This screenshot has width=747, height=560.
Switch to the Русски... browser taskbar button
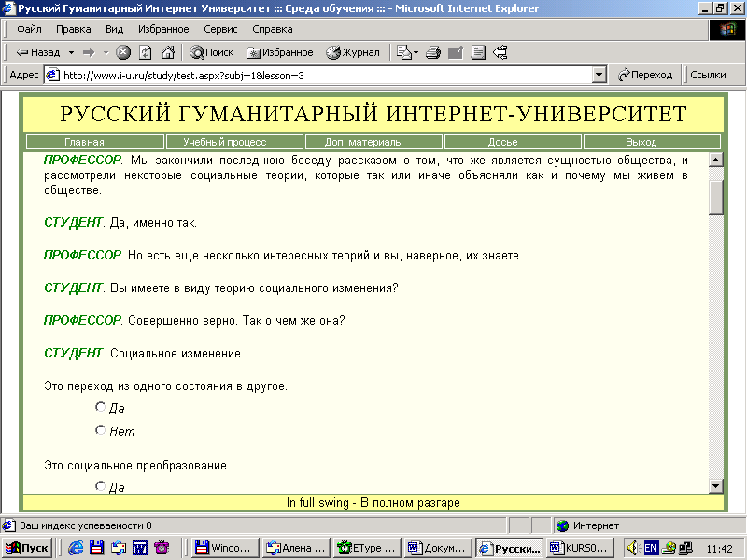coord(509,548)
